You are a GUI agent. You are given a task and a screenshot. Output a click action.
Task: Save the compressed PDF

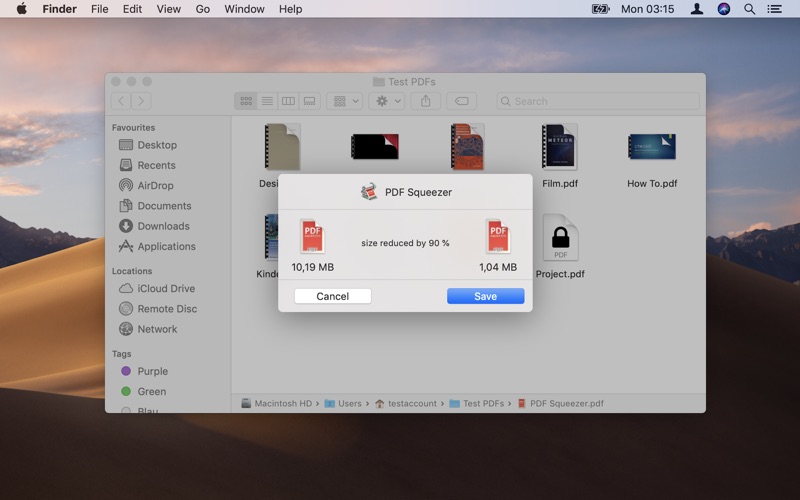[x=485, y=296]
